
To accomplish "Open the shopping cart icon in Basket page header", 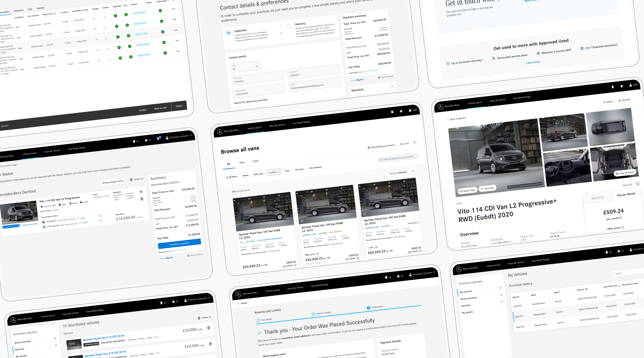I will [x=158, y=139].
